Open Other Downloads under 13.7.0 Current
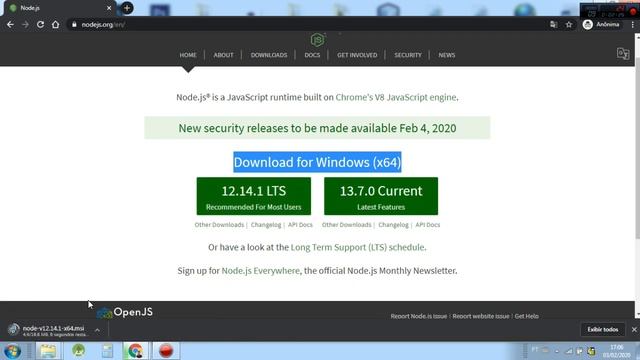 (347, 224)
